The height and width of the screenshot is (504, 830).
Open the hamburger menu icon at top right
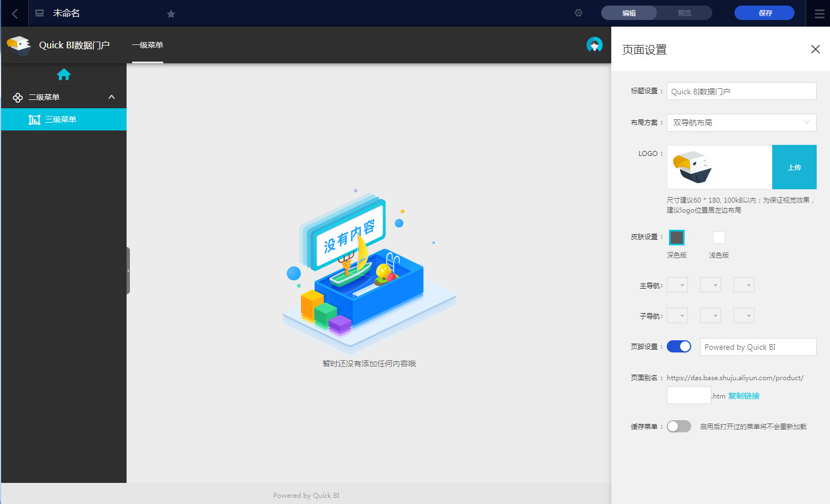point(819,14)
